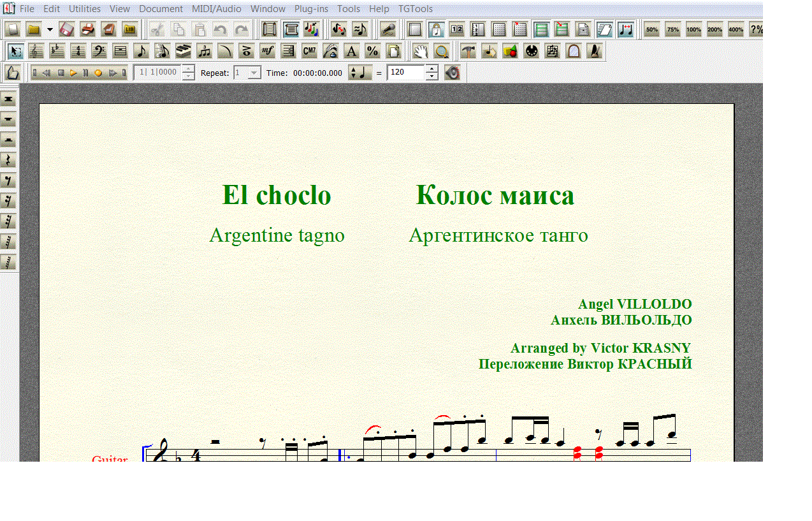
Task: Choose the Staff tool treble clef icon
Action: point(37,51)
